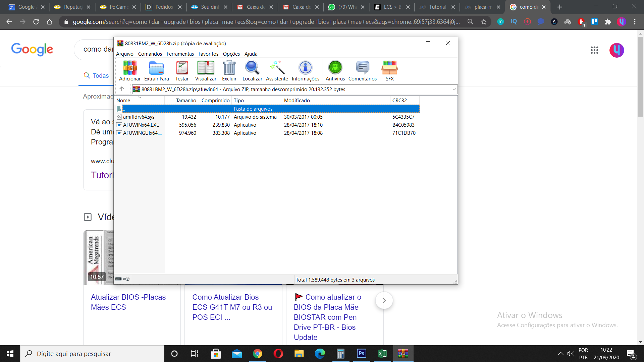This screenshot has height=362, width=644.
Task: Click the Adicionar toolbar icon
Action: (x=130, y=71)
